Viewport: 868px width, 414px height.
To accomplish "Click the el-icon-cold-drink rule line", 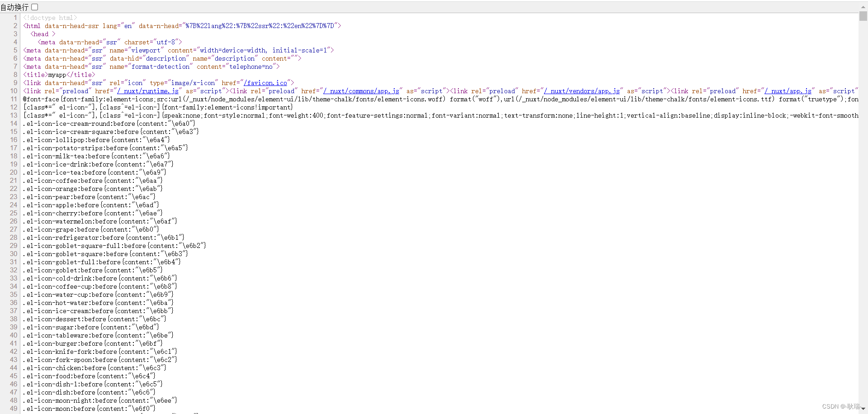I will point(100,278).
